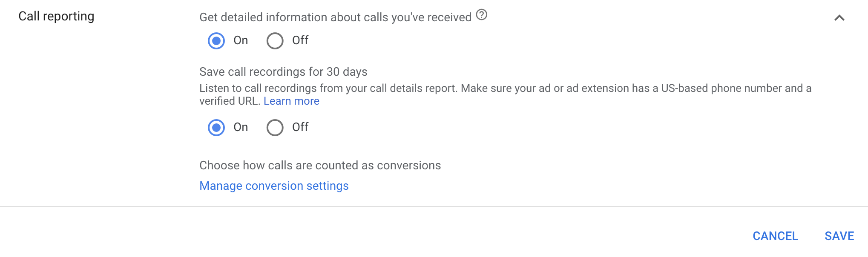The width and height of the screenshot is (868, 257).
Task: Click the Call reporting section label
Action: [x=57, y=16]
